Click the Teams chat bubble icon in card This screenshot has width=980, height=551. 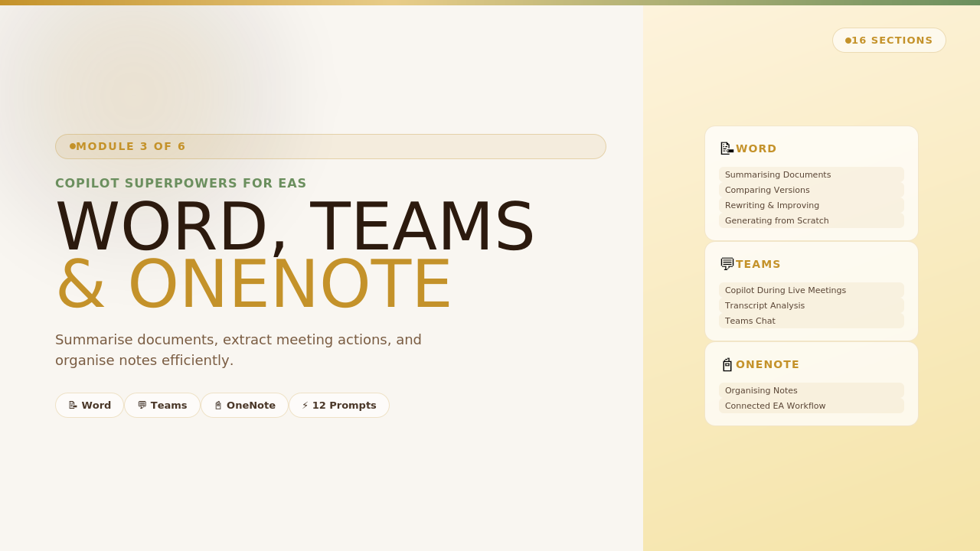click(x=727, y=264)
